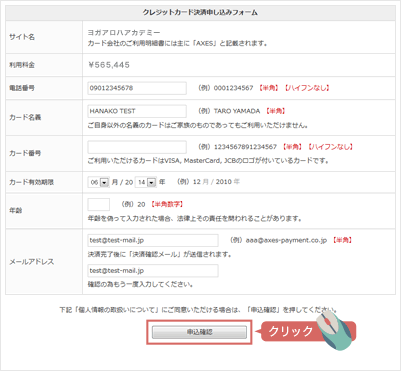Click the example card number 1234567891234567
Image resolution: width=401 pixels, height=371 pixels.
pyautogui.click(x=245, y=147)
